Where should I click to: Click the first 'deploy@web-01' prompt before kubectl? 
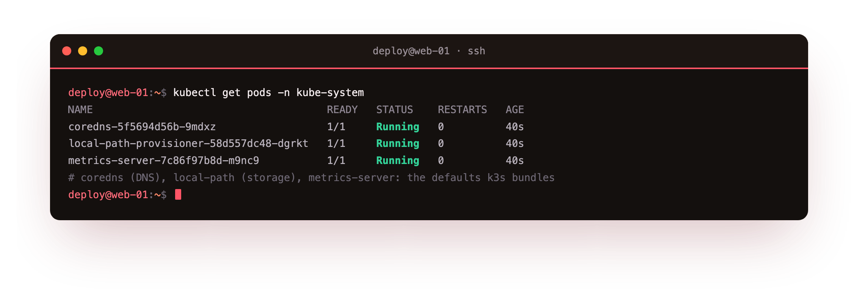click(108, 93)
